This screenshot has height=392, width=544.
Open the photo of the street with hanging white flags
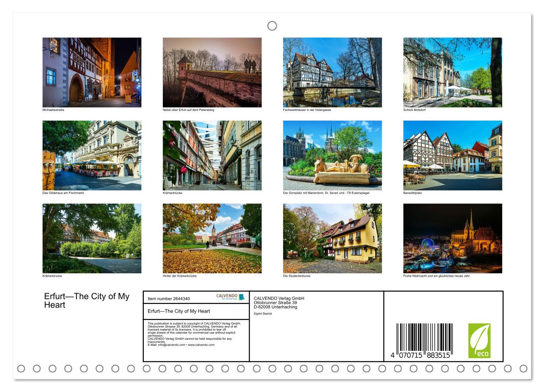tap(212, 155)
